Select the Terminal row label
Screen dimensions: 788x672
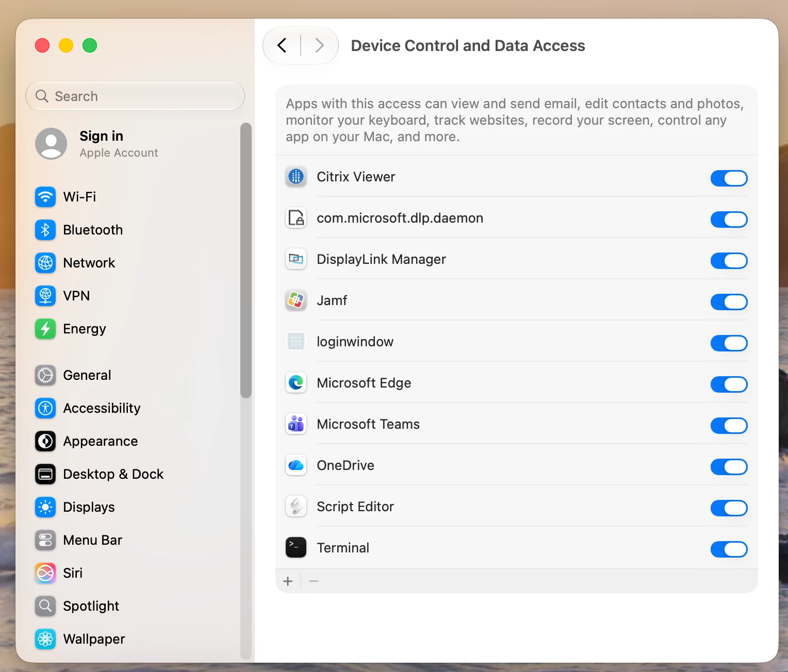click(343, 548)
